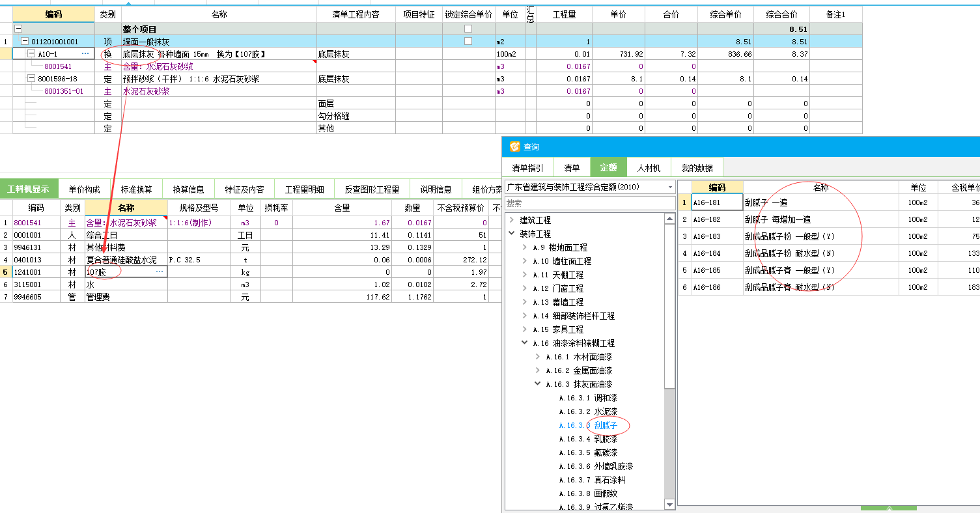Expand the A.14 细部装饰栏杆工程 node
The width and height of the screenshot is (980, 513).
525,316
